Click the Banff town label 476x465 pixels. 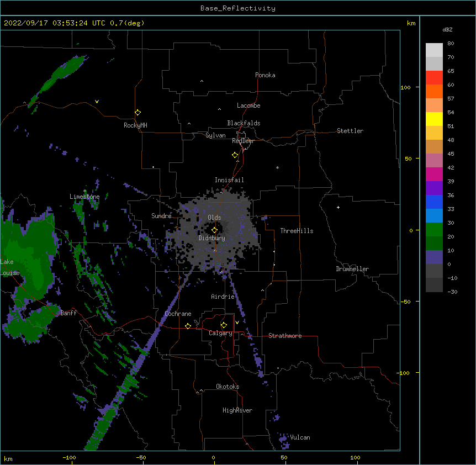tap(68, 313)
